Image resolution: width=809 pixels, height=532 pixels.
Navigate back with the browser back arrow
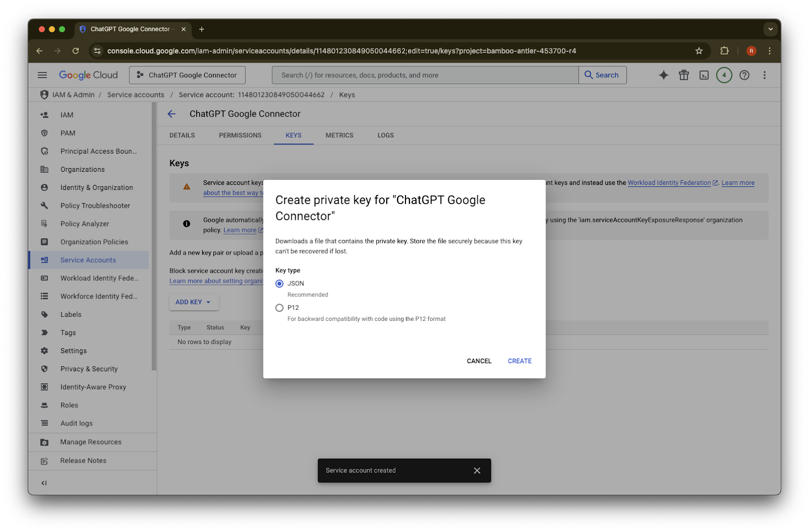click(x=39, y=51)
